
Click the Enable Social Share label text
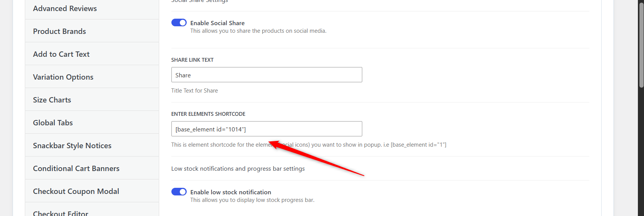(x=217, y=23)
